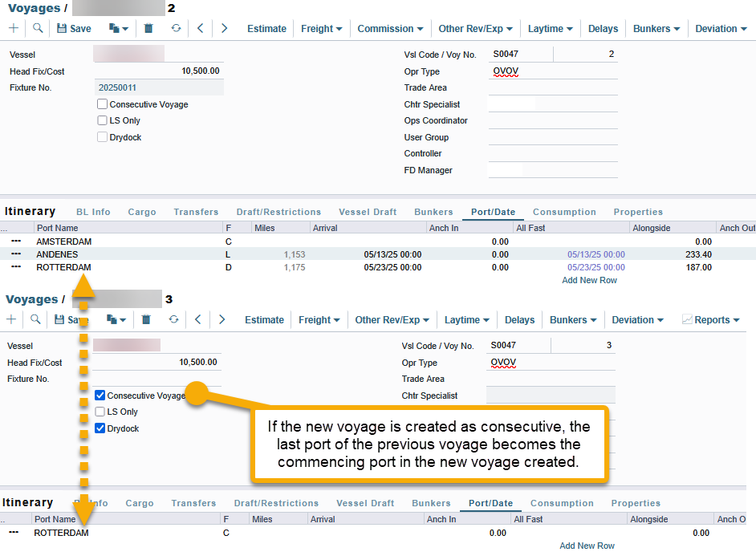The width and height of the screenshot is (756, 556).
Task: Open the Commission dropdown in Voyage 2 toolbar
Action: [390, 28]
